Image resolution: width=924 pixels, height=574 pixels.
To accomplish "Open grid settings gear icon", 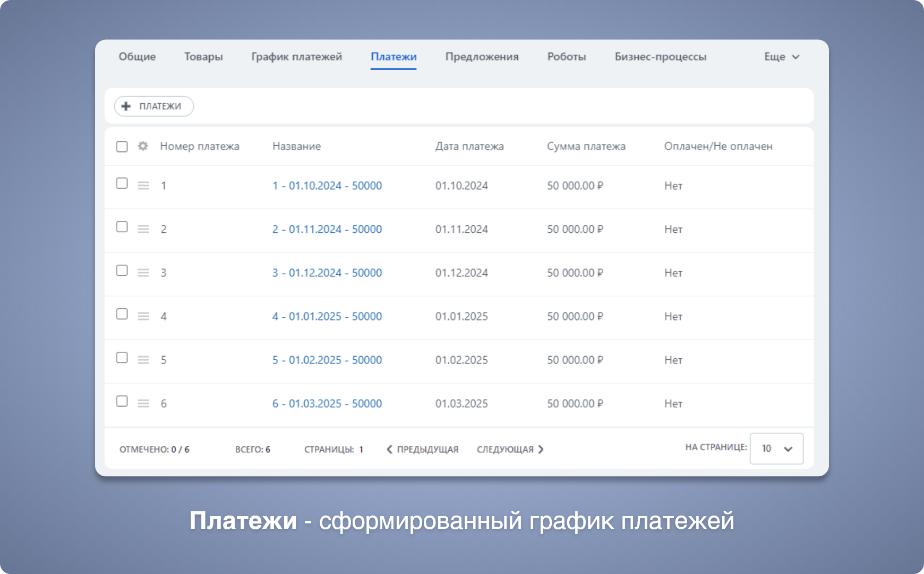I will [143, 146].
